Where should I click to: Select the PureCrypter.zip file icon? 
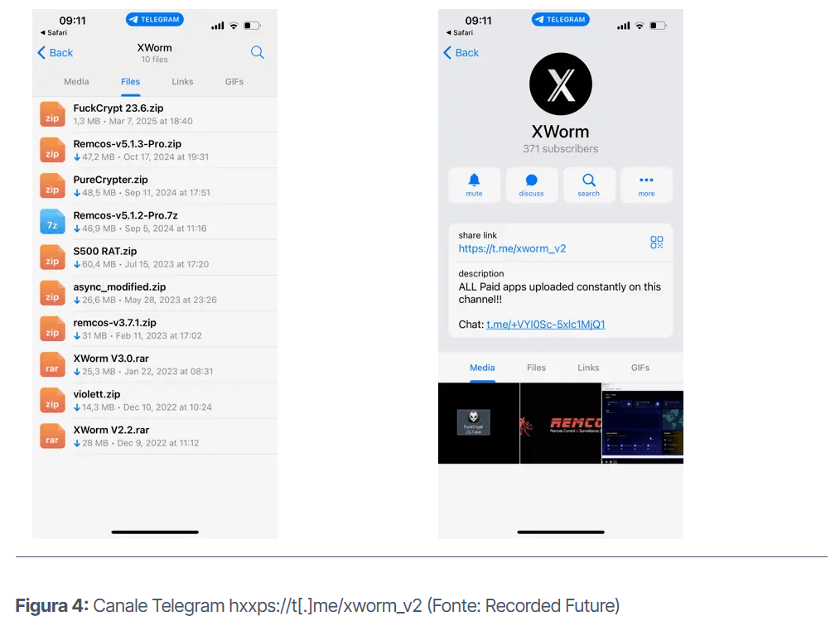click(x=52, y=186)
